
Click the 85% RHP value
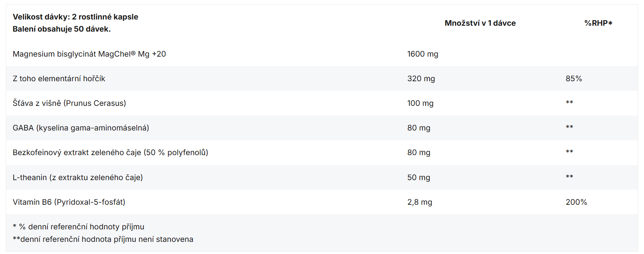click(x=573, y=79)
